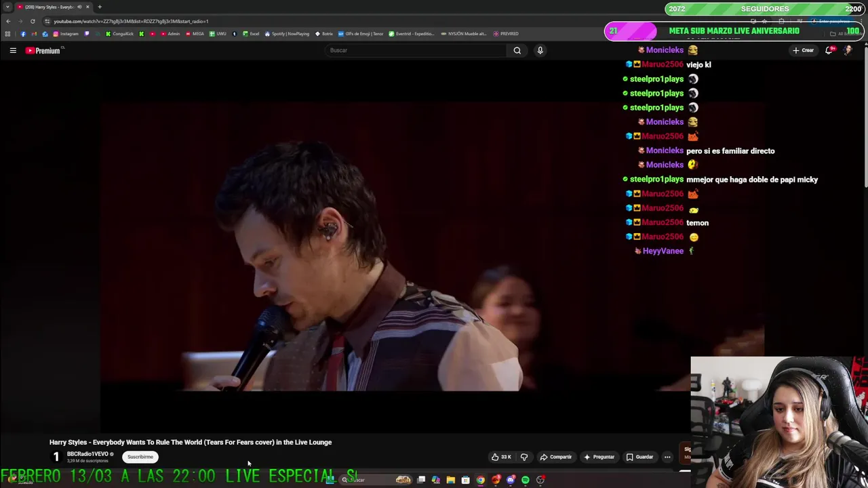Dislike the video with thumbs down
Screen dimensions: 868x488
[524, 457]
